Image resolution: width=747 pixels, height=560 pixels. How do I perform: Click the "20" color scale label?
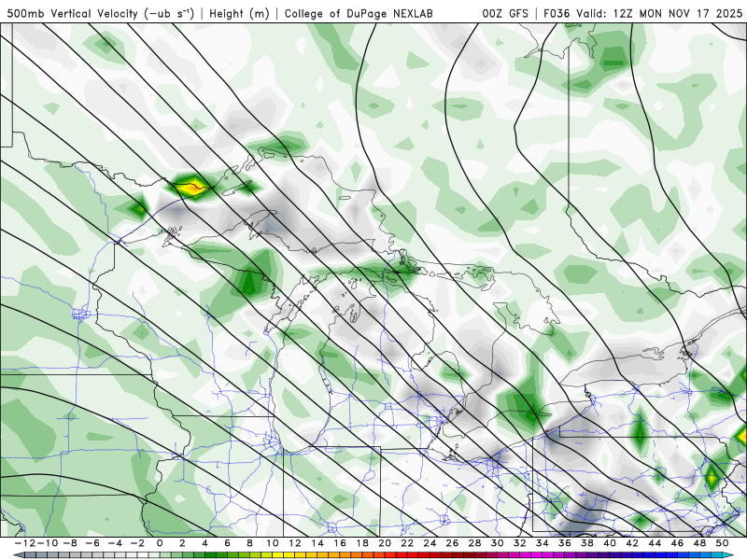point(385,543)
